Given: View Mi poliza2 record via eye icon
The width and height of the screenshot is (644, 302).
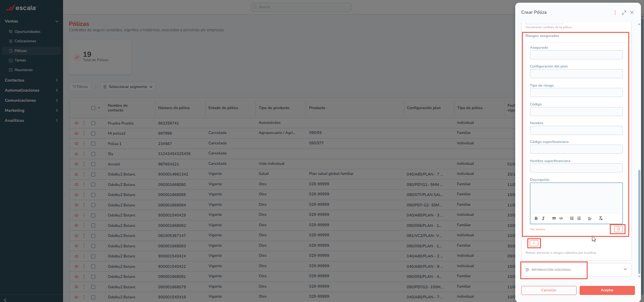Looking at the screenshot, I should pos(76,134).
